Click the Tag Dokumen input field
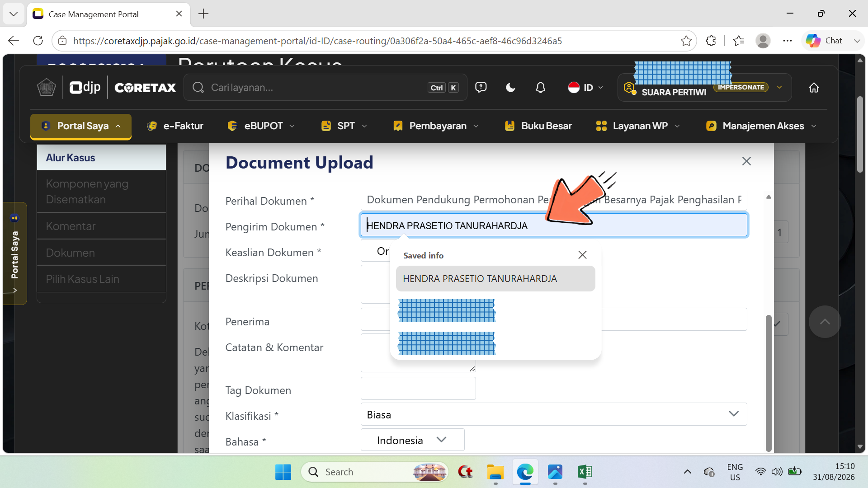This screenshot has height=488, width=868. [418, 389]
